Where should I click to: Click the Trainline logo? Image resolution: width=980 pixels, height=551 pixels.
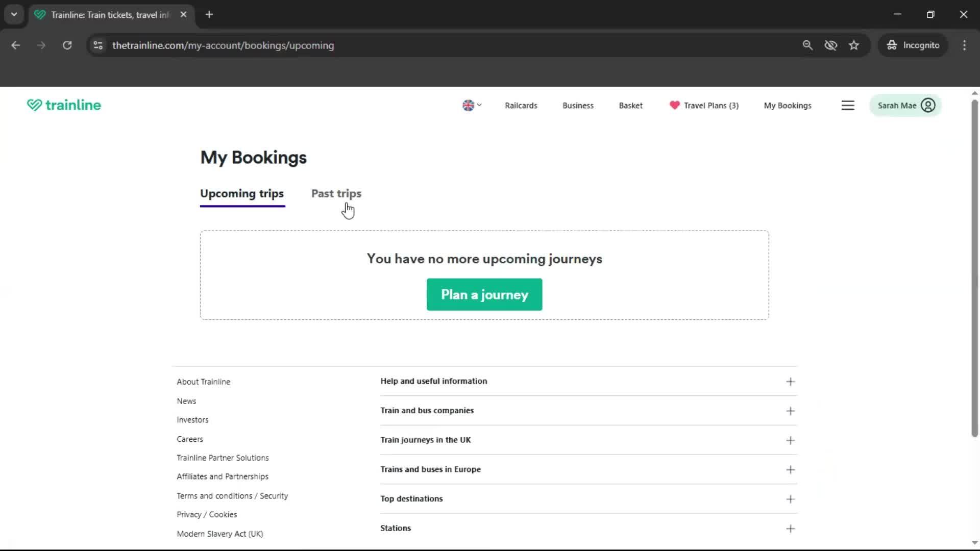63,105
